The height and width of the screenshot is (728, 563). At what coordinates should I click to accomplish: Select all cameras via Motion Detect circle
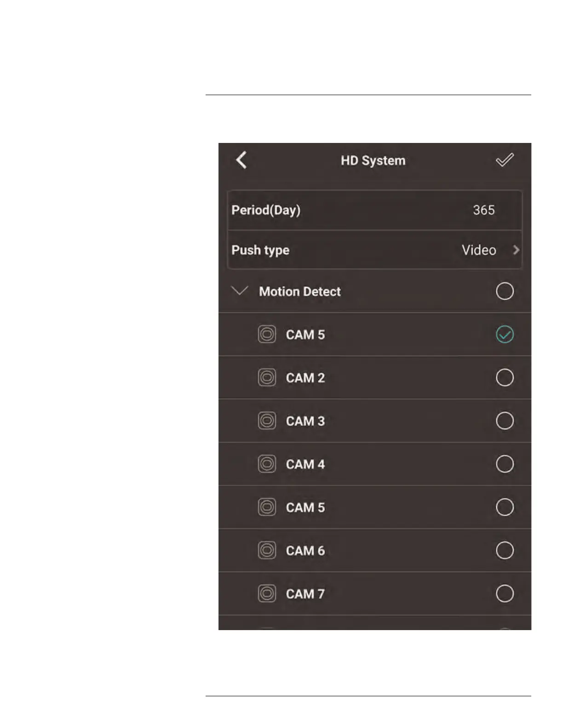pyautogui.click(x=505, y=291)
